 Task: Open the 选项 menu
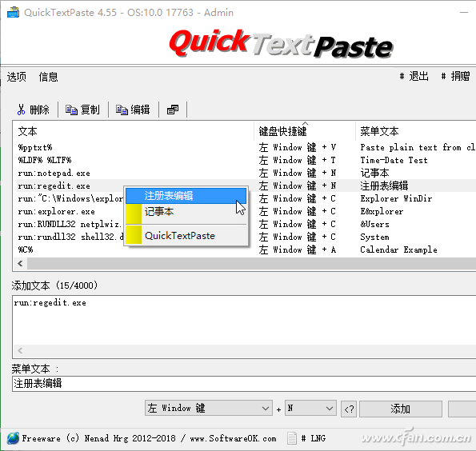point(17,77)
